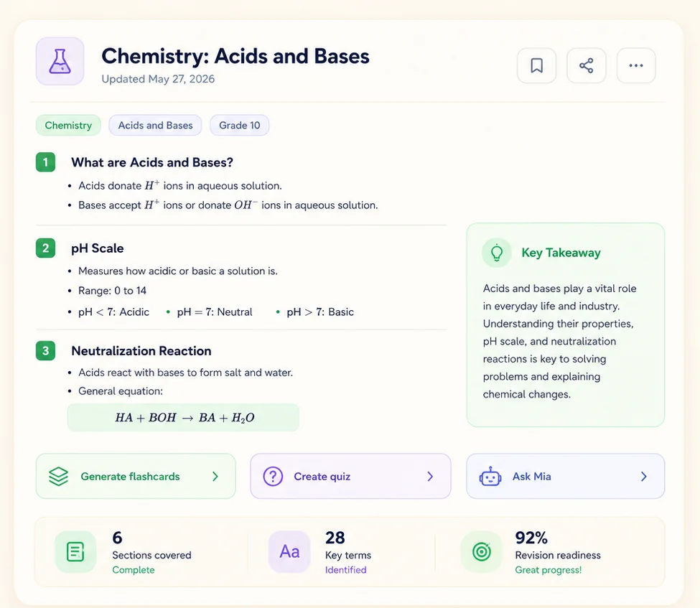Click the 'Updated May 27, 2026' text

158,79
